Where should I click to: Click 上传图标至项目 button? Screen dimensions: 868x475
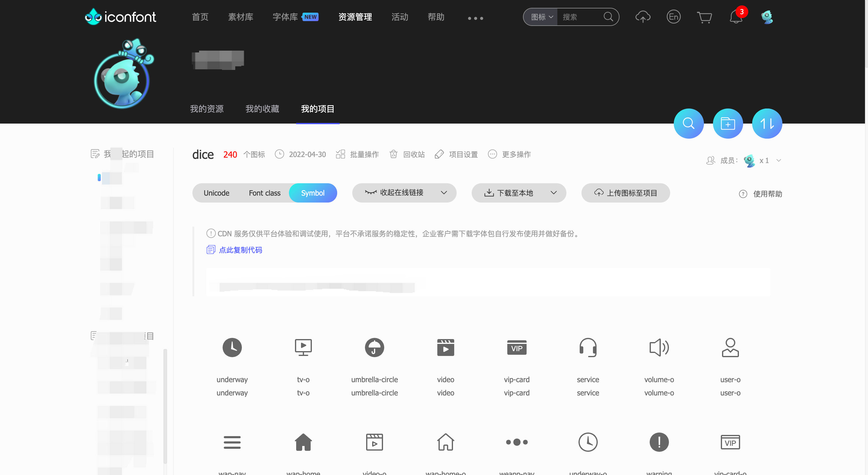(x=626, y=193)
